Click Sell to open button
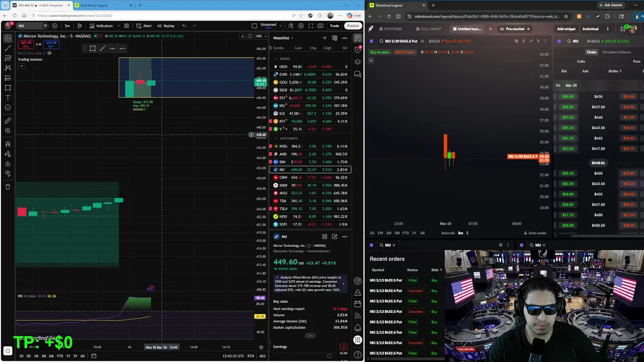The height and width of the screenshot is (362, 644). pyautogui.click(x=405, y=52)
